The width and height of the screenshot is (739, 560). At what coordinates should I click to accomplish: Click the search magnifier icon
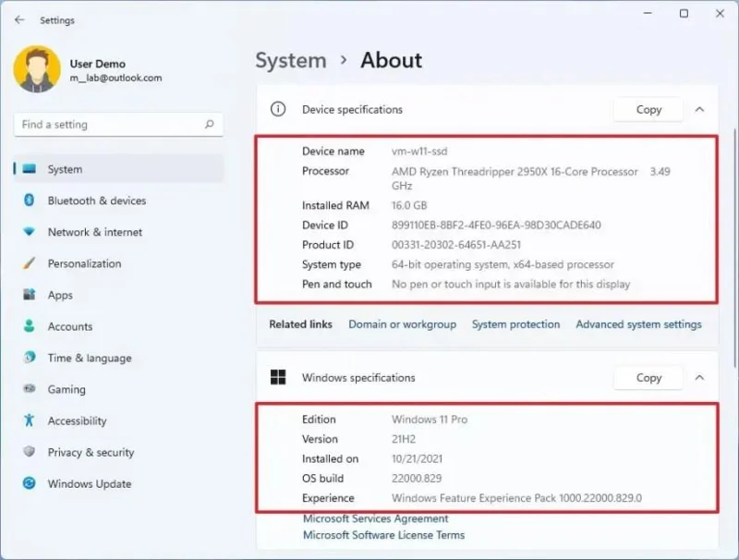210,125
